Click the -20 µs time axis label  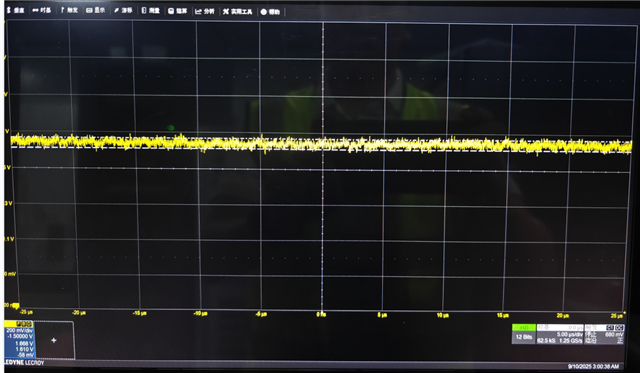coord(79,313)
